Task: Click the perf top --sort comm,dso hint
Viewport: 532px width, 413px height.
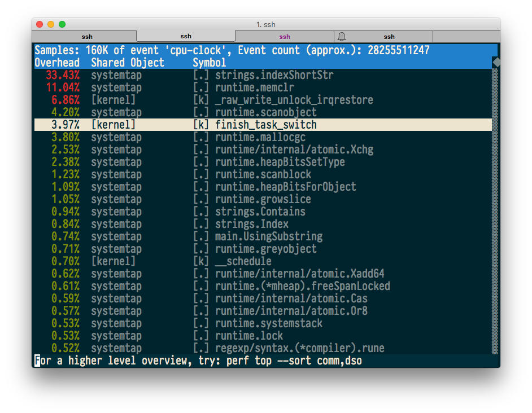Action: pyautogui.click(x=294, y=361)
